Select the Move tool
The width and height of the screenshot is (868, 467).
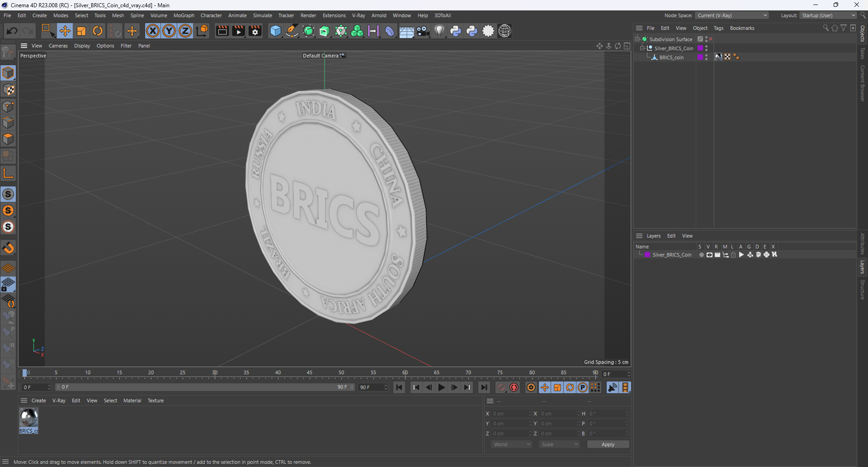click(x=65, y=31)
